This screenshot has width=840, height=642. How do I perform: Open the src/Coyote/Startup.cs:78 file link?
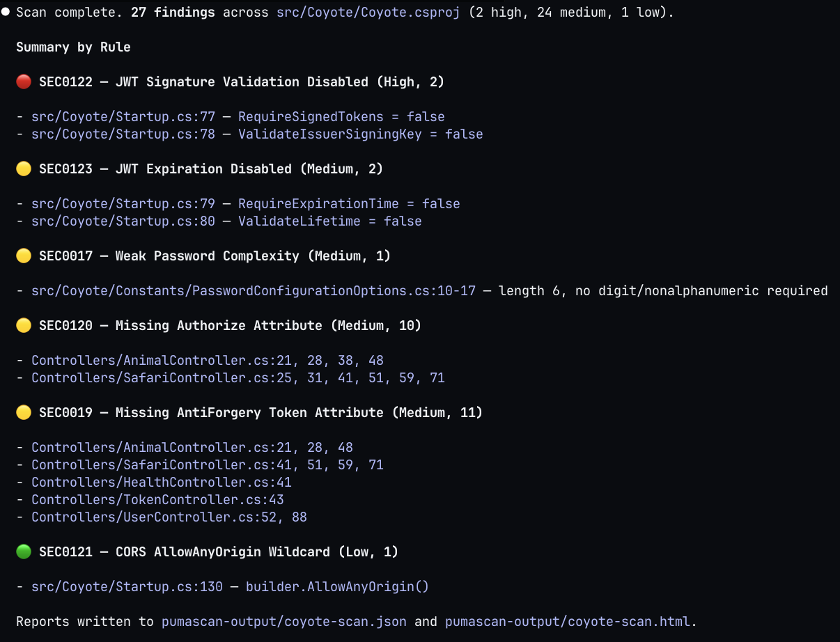coord(123,134)
